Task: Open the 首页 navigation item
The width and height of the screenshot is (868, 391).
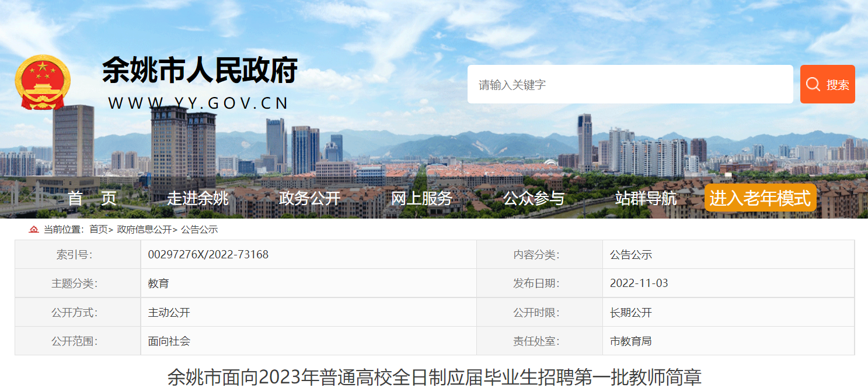Action: point(92,198)
